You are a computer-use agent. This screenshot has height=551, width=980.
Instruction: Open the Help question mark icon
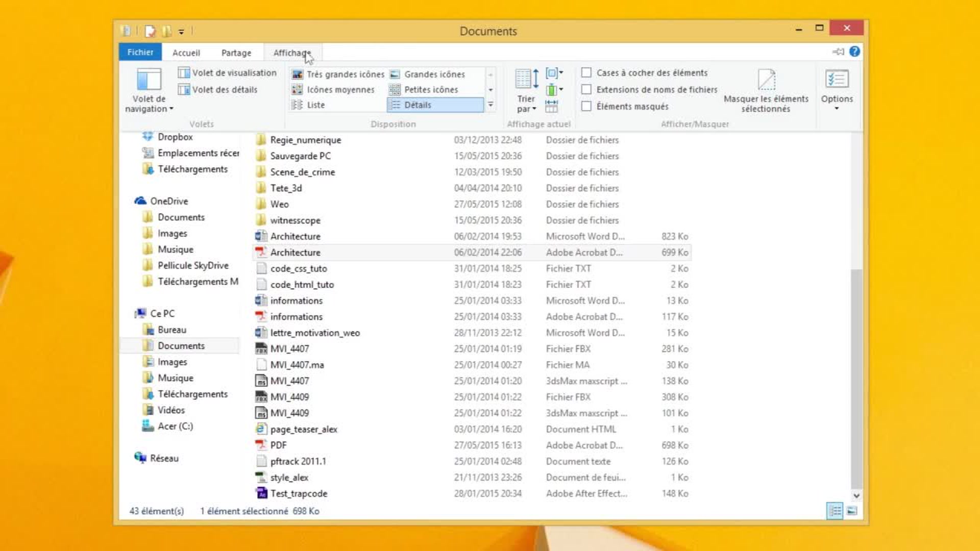(x=854, y=52)
